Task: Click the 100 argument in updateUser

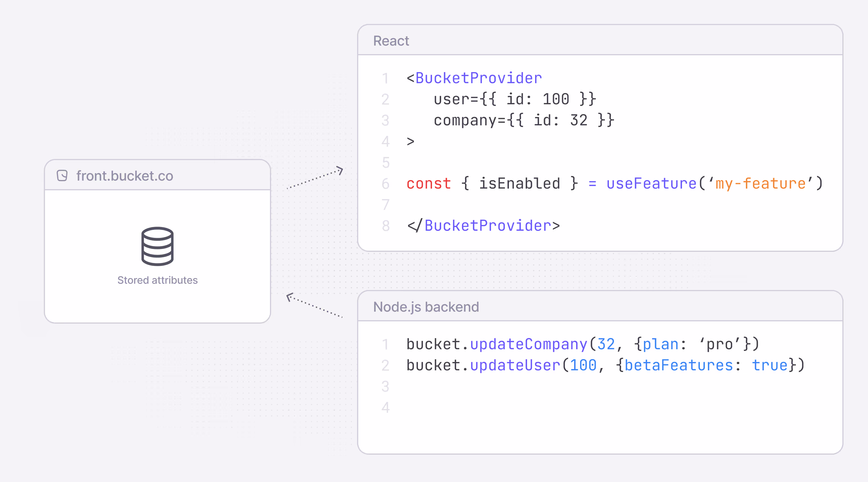Action: pos(583,365)
